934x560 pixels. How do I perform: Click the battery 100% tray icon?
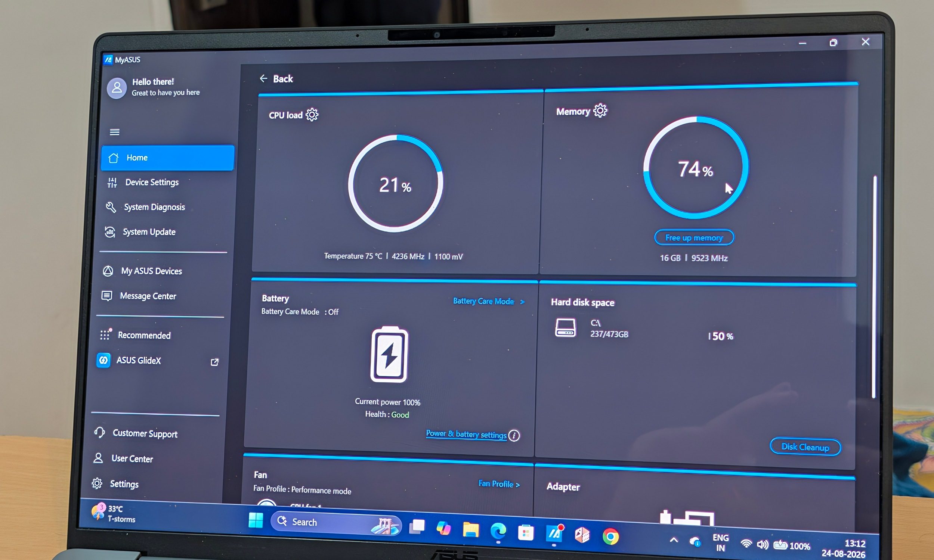pyautogui.click(x=791, y=545)
